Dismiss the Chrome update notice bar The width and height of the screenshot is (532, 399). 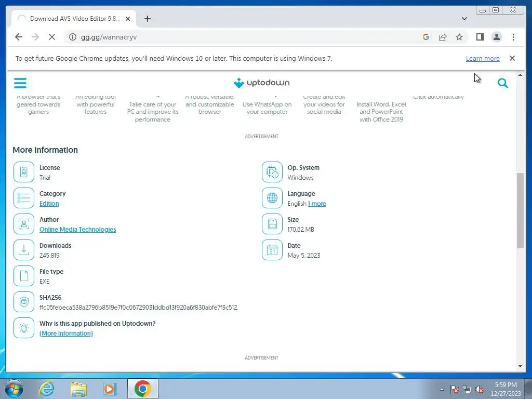[512, 58]
